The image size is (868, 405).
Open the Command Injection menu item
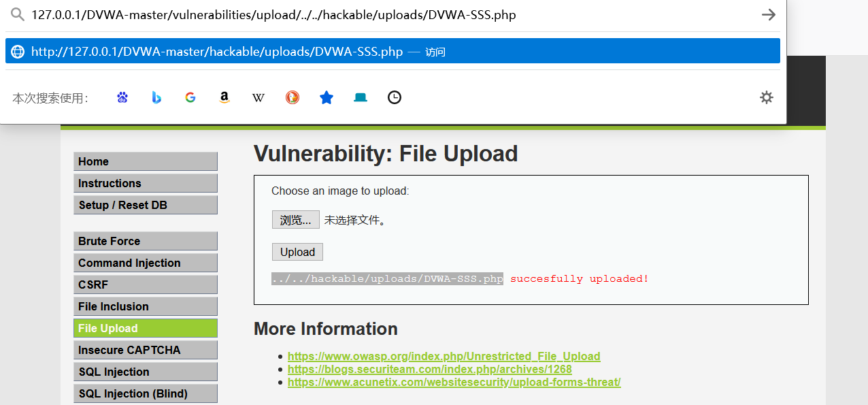click(146, 263)
